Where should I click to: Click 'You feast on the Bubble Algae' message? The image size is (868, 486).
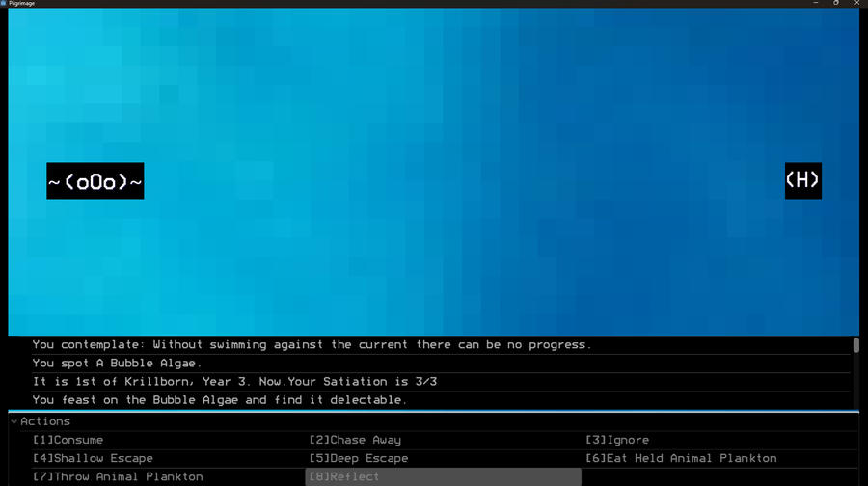219,399
